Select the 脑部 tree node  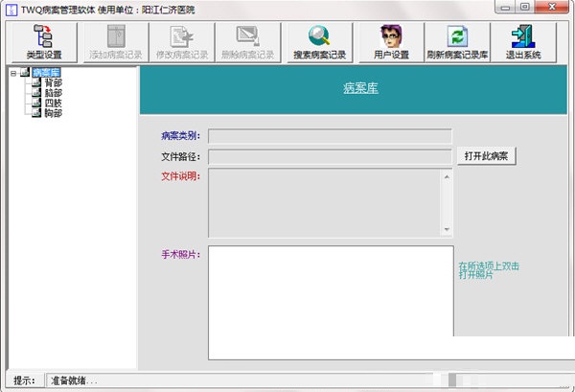(54, 93)
